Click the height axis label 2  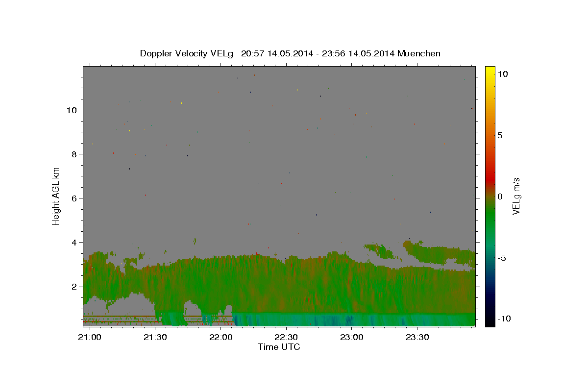point(75,286)
